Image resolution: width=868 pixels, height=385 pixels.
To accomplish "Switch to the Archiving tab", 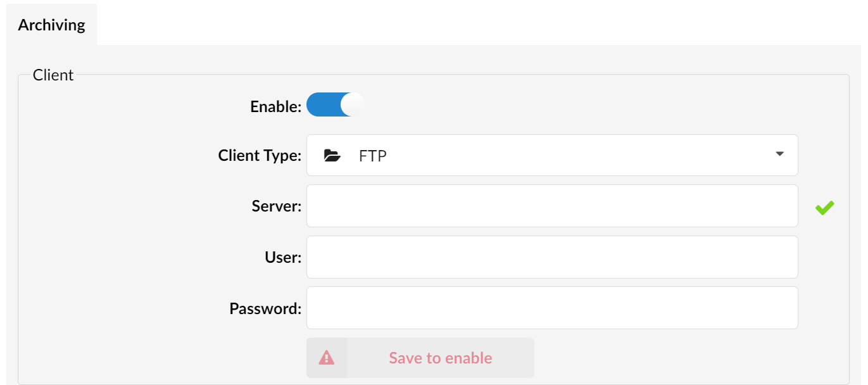I will [x=51, y=25].
